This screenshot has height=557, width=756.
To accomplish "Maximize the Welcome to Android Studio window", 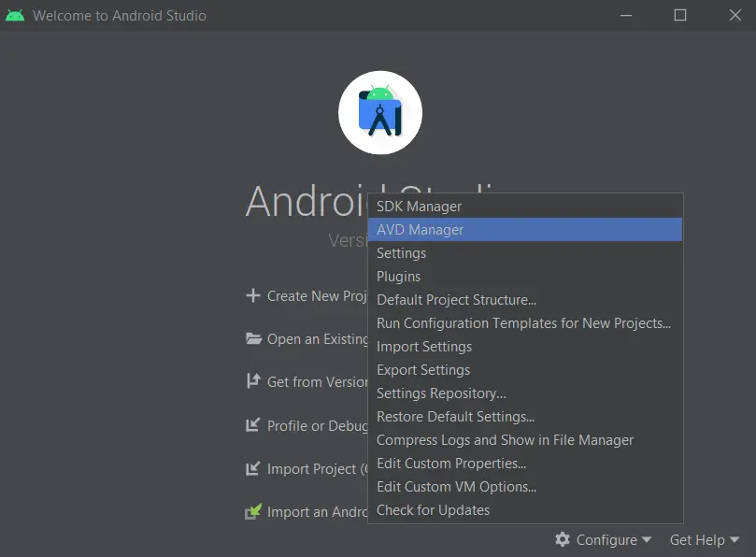I will pyautogui.click(x=680, y=16).
